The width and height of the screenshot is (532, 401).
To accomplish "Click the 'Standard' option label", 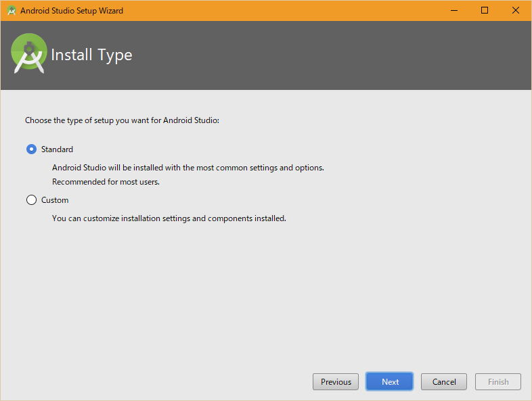I will click(x=57, y=149).
